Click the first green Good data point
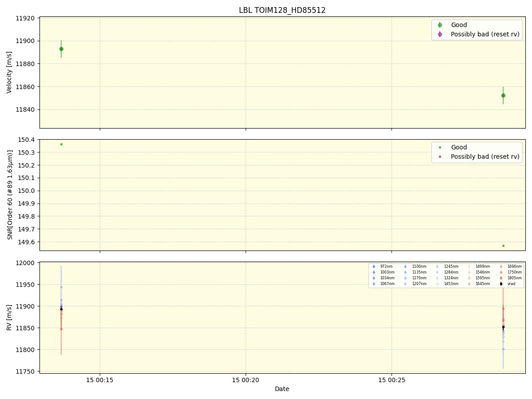The height and width of the screenshot is (399, 532). click(x=61, y=48)
